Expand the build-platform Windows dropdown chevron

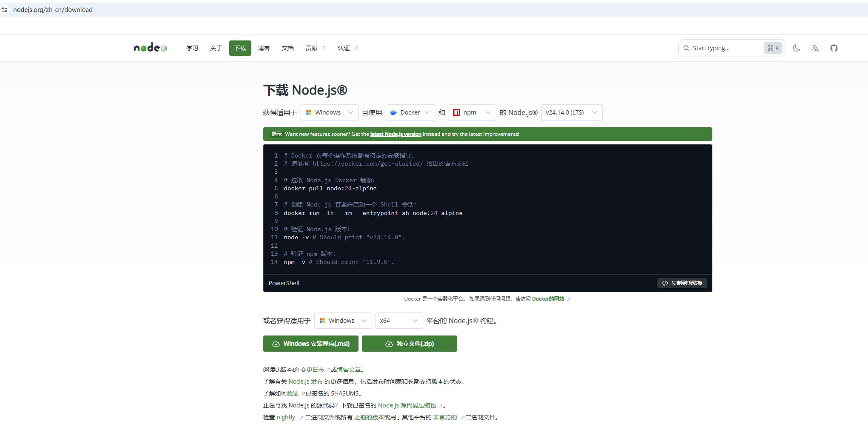(364, 321)
